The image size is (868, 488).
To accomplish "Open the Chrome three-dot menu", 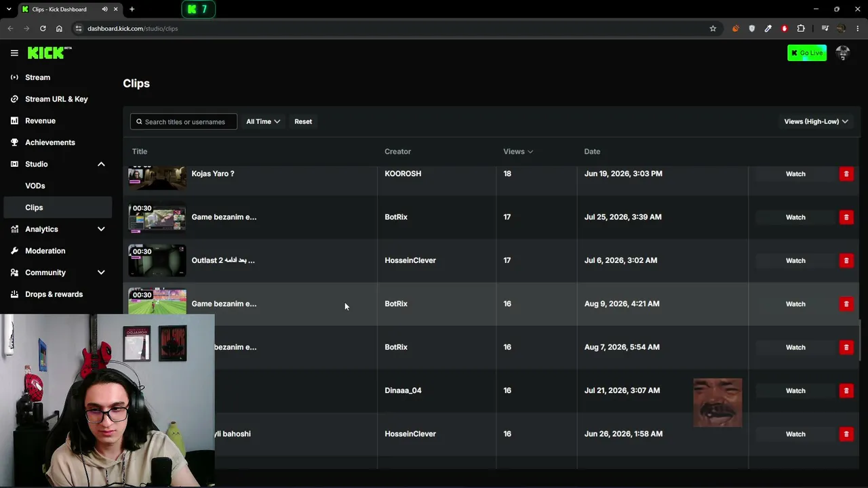I will coord(858,28).
